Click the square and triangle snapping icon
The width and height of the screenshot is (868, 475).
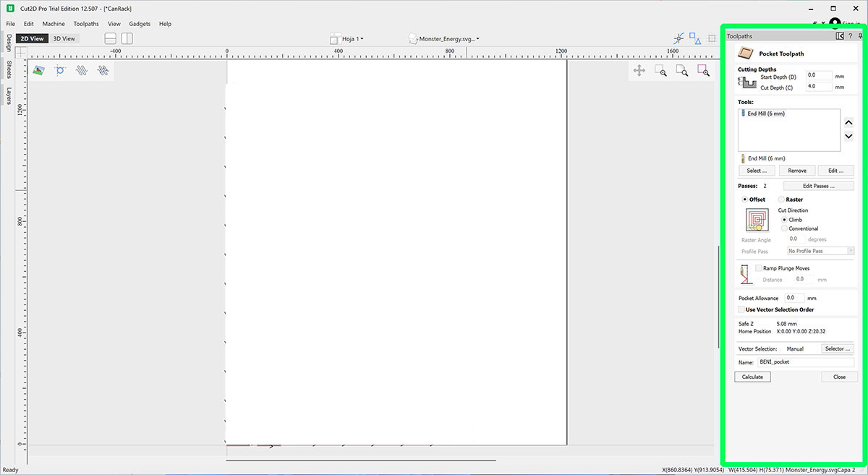[696, 38]
